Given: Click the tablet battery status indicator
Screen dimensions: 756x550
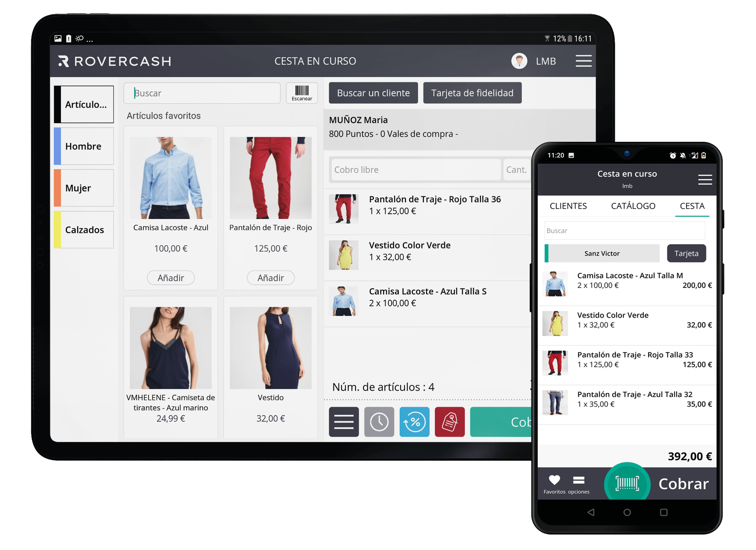Looking at the screenshot, I should pos(569,39).
